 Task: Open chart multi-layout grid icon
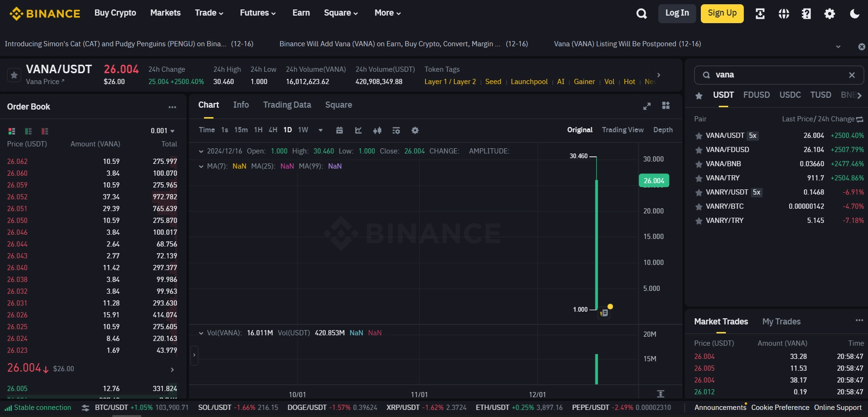(x=666, y=105)
